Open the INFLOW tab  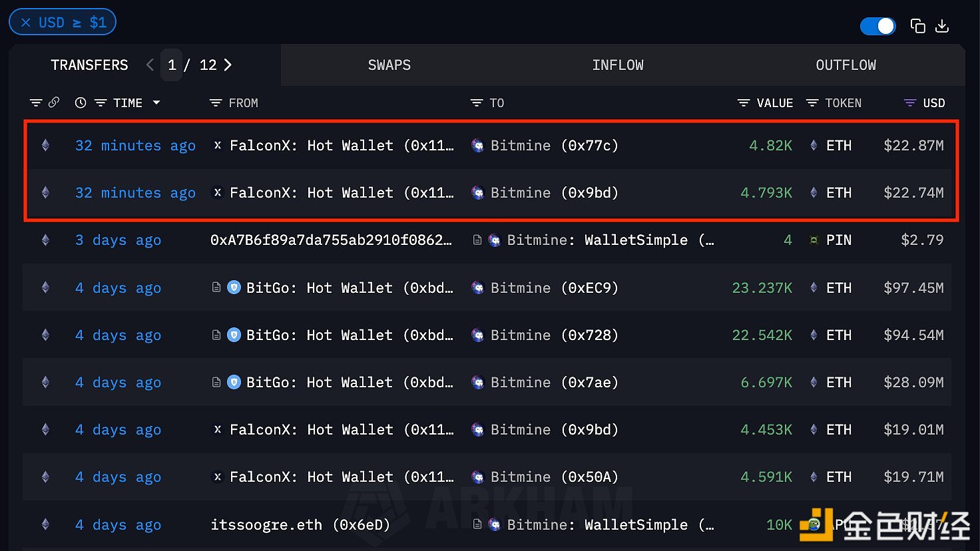pos(617,65)
